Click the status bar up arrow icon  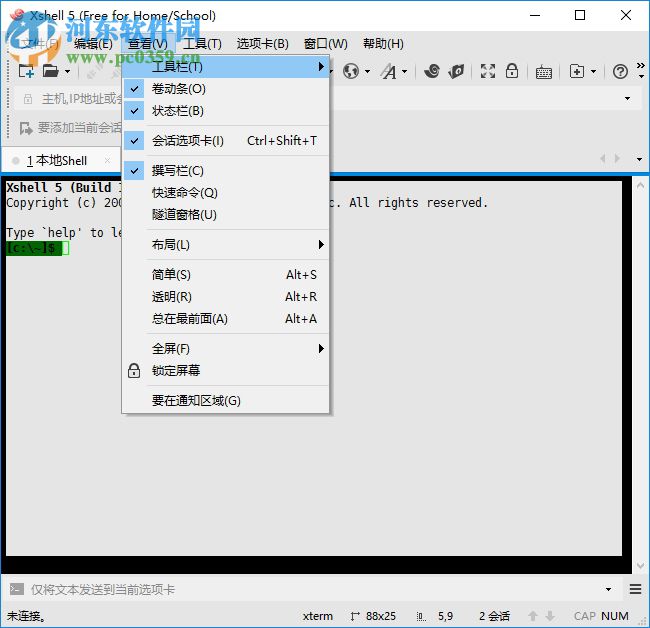tap(533, 616)
